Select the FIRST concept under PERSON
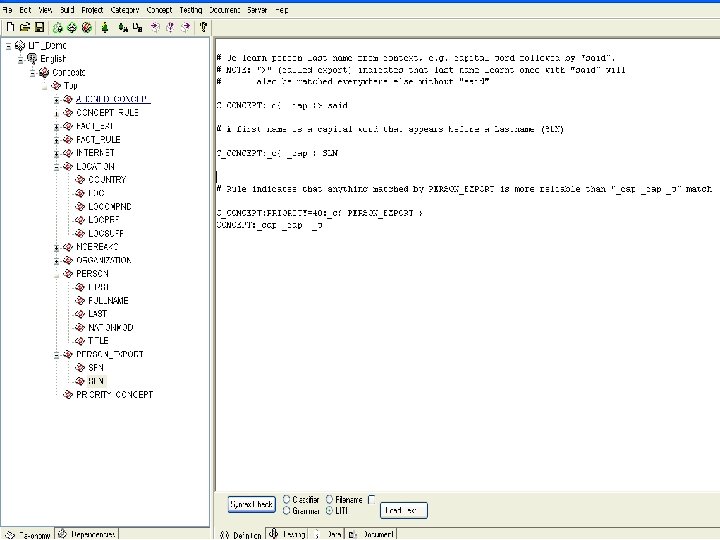 pyautogui.click(x=98, y=287)
